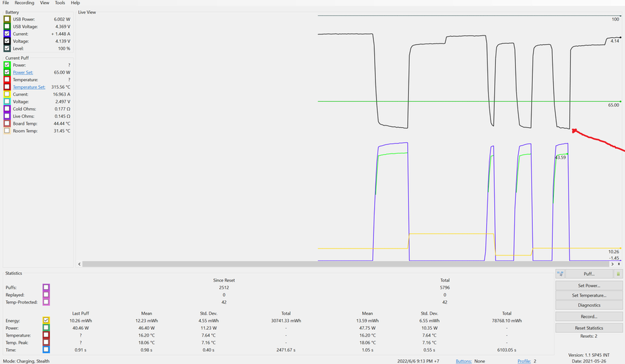Open the View menu
The width and height of the screenshot is (625, 364).
pyautogui.click(x=44, y=3)
